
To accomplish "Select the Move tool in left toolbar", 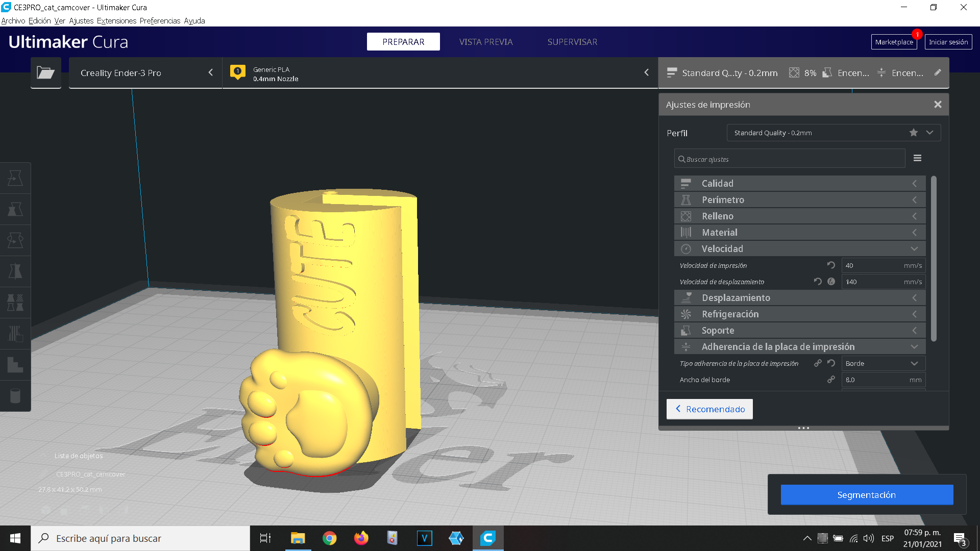I will point(15,178).
